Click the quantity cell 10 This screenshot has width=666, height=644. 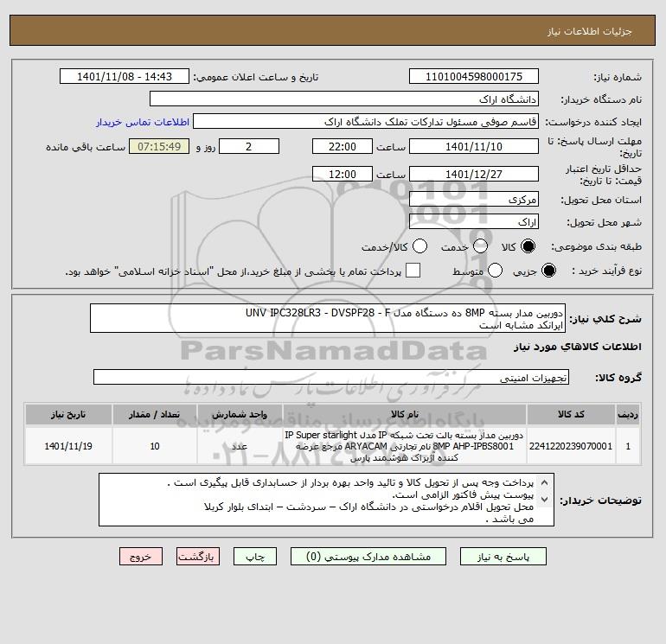(155, 446)
